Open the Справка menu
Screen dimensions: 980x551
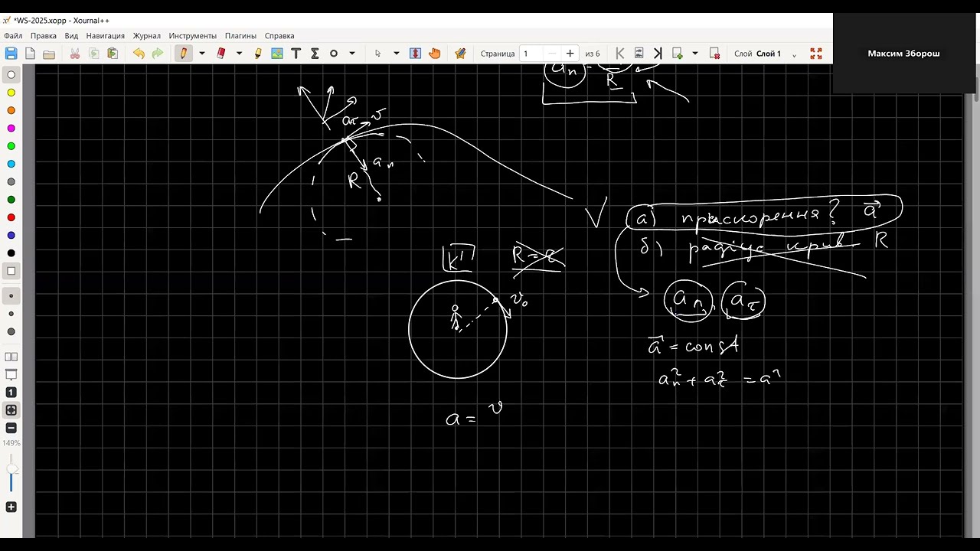(279, 35)
